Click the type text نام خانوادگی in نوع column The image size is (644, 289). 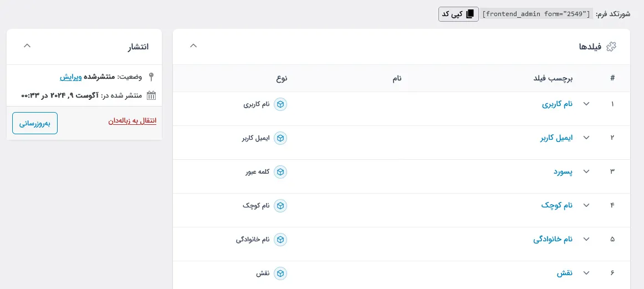coord(253,239)
